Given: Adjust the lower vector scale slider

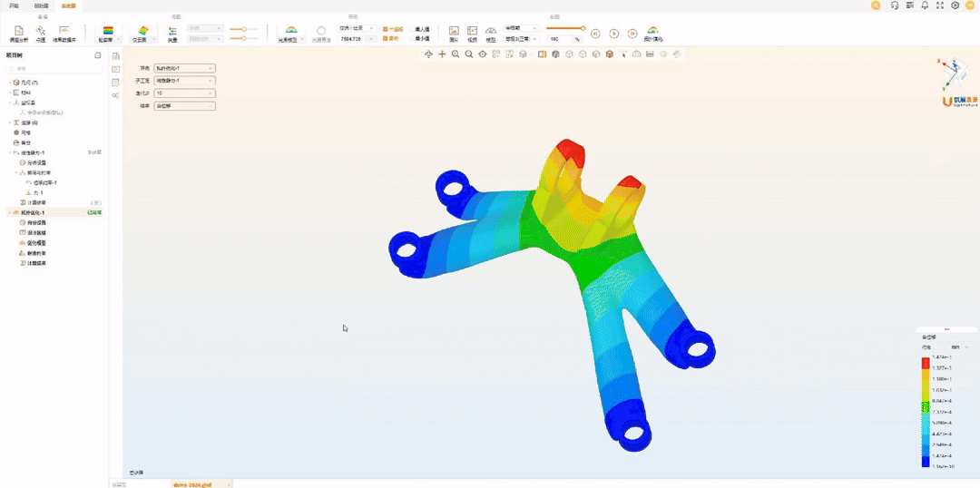Looking at the screenshot, I should tap(244, 38).
